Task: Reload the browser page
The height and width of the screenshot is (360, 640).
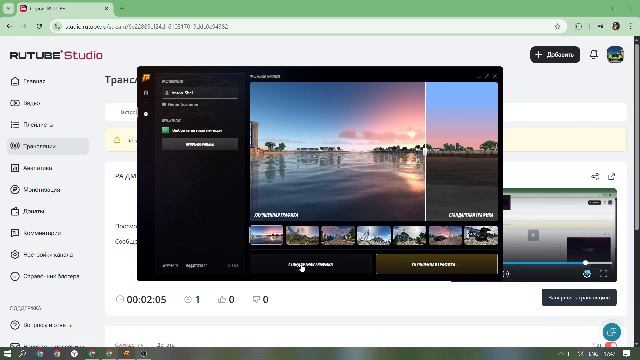Action: tap(39, 26)
